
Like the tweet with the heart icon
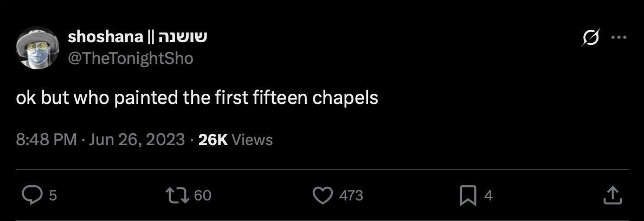tap(324, 195)
